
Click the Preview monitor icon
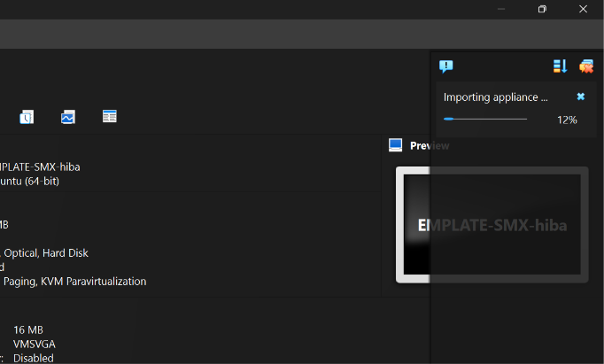click(395, 145)
